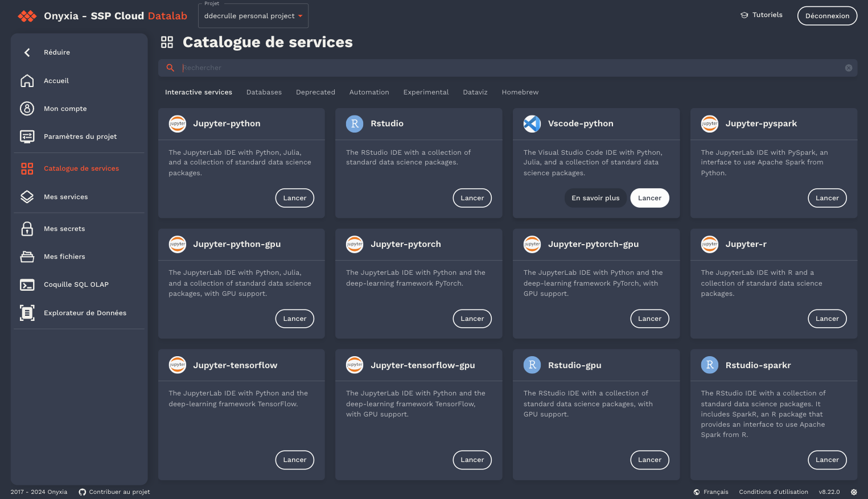Image resolution: width=868 pixels, height=499 pixels.
Task: Click the Vscode-python logo icon
Action: tap(532, 123)
